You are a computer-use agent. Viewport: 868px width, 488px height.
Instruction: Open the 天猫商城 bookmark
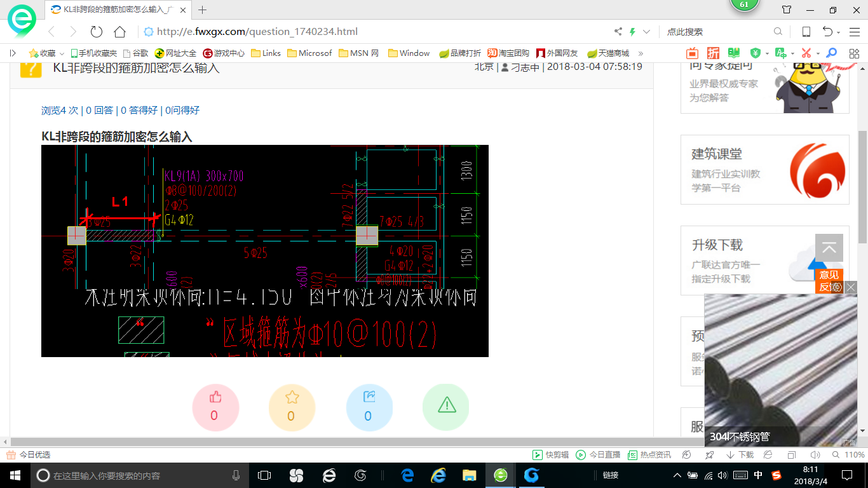[x=608, y=53]
